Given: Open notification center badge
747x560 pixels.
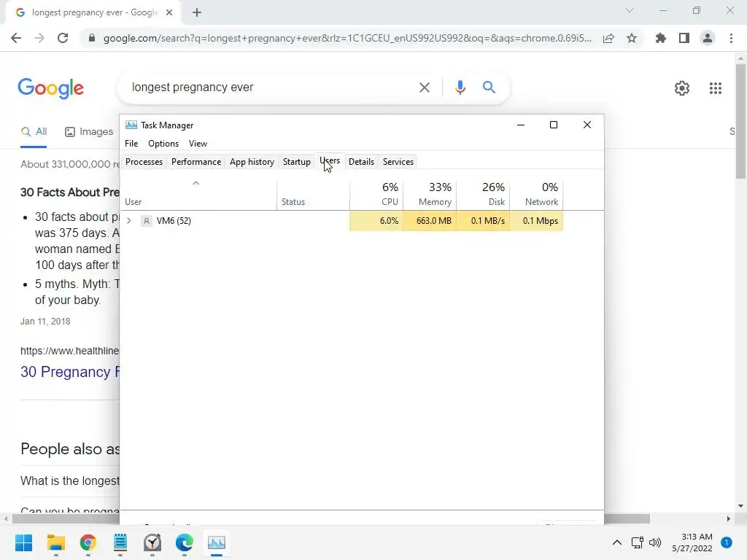Looking at the screenshot, I should point(727,542).
